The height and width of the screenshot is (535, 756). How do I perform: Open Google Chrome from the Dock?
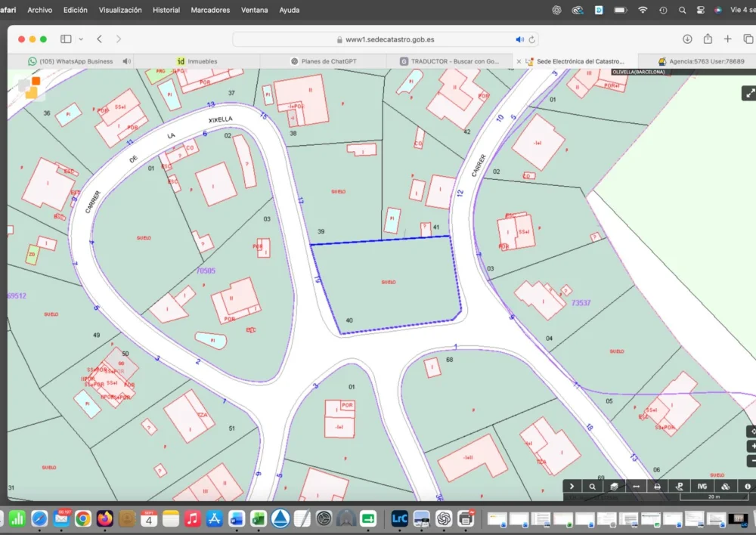(83, 518)
